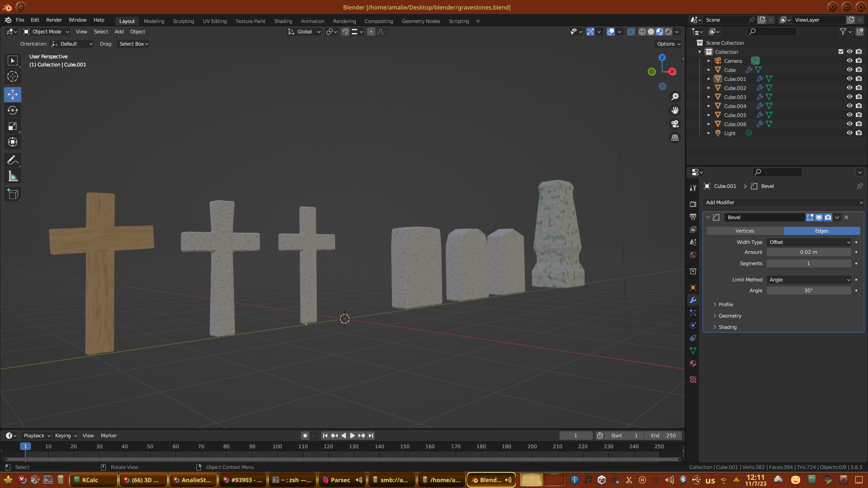Click the Bevel Amount value field
868x488 pixels.
click(x=808, y=252)
